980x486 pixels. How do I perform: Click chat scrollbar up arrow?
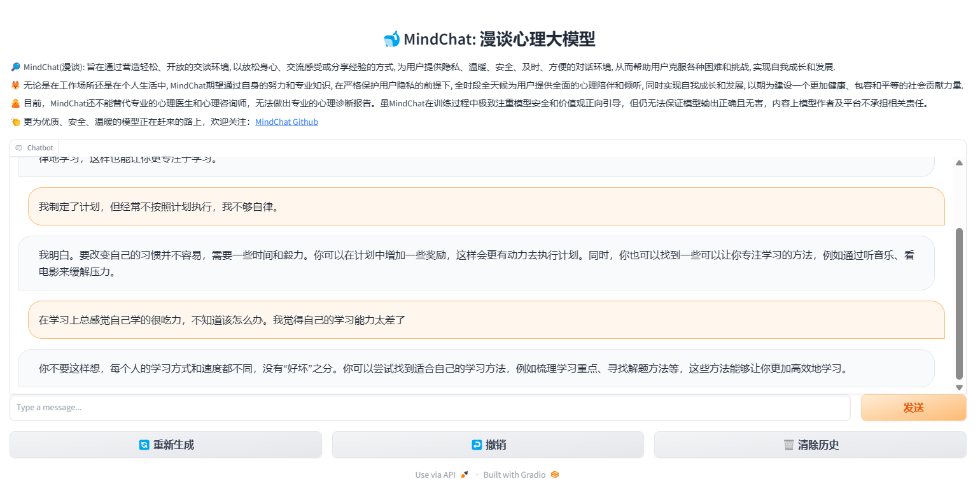pyautogui.click(x=959, y=162)
